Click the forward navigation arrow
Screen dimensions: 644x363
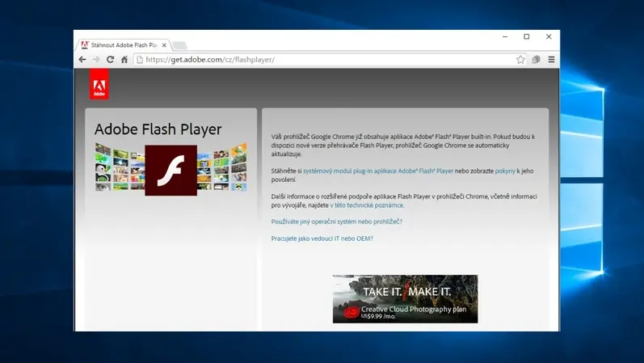point(96,60)
